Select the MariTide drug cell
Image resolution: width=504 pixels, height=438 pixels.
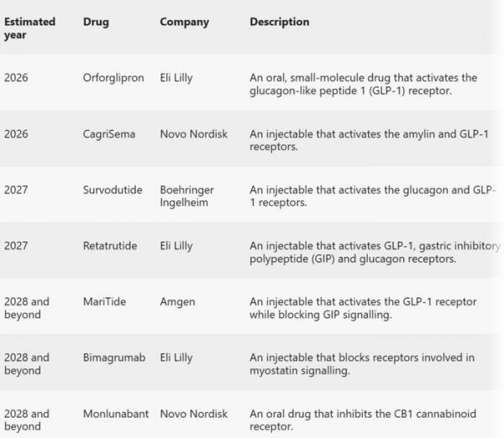pyautogui.click(x=104, y=302)
